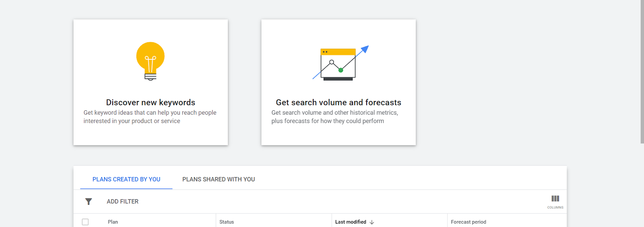Click the historical metrics description text
Screen dimensions: 644x227
point(334,117)
